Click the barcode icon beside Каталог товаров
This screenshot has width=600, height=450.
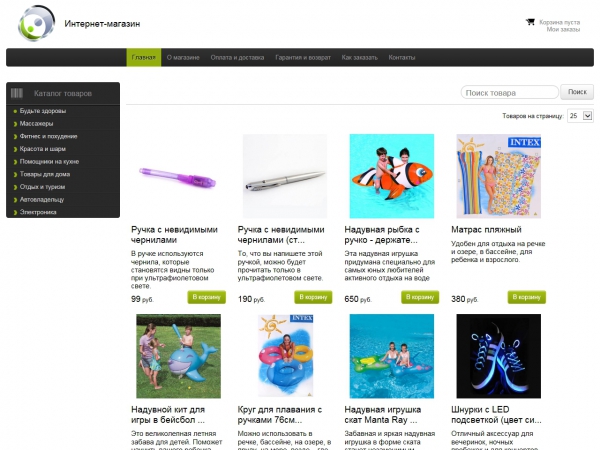click(16, 93)
